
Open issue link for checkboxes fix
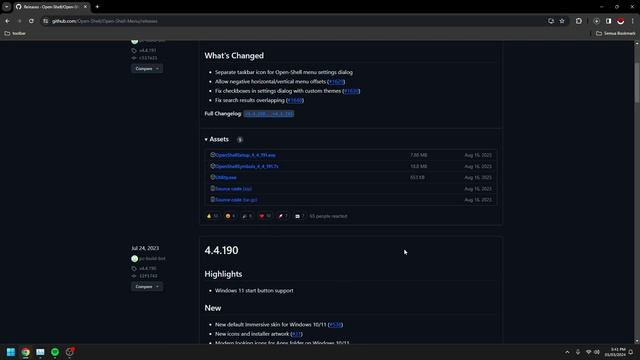[x=351, y=91]
